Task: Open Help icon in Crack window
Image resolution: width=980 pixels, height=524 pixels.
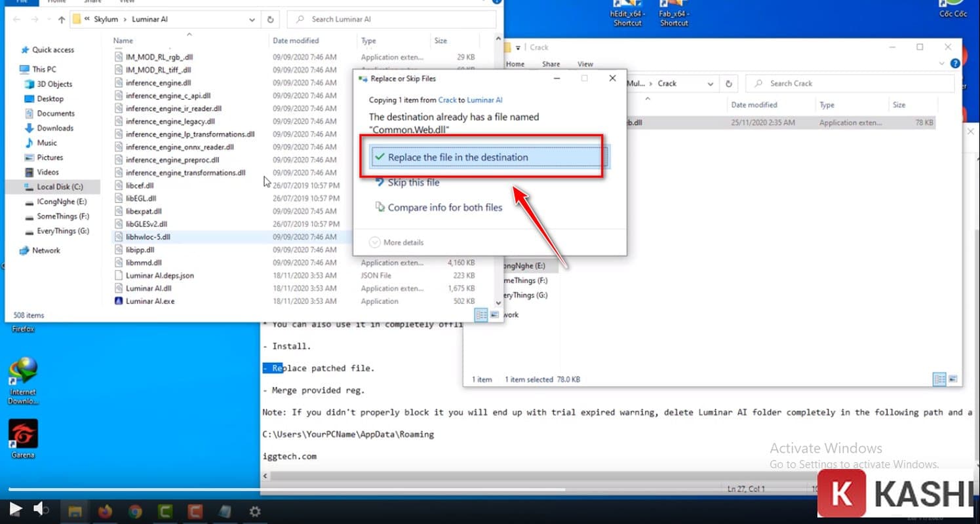Action: pos(954,64)
